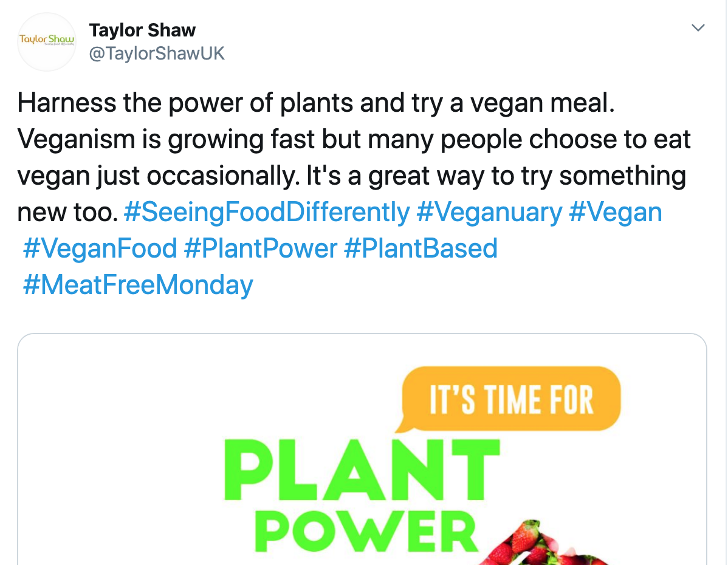Image resolution: width=728 pixels, height=565 pixels.
Task: Click the #PlantPower hashtag
Action: pyautogui.click(x=260, y=248)
